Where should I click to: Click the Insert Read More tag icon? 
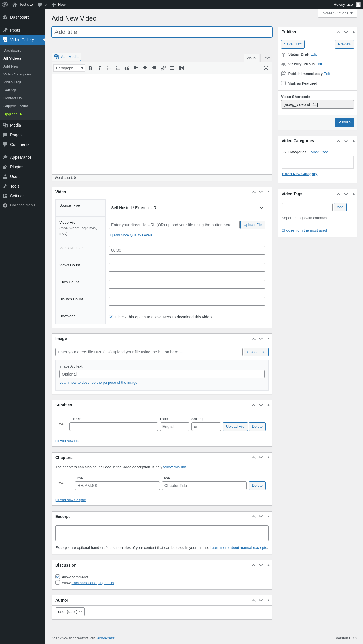[x=172, y=68]
